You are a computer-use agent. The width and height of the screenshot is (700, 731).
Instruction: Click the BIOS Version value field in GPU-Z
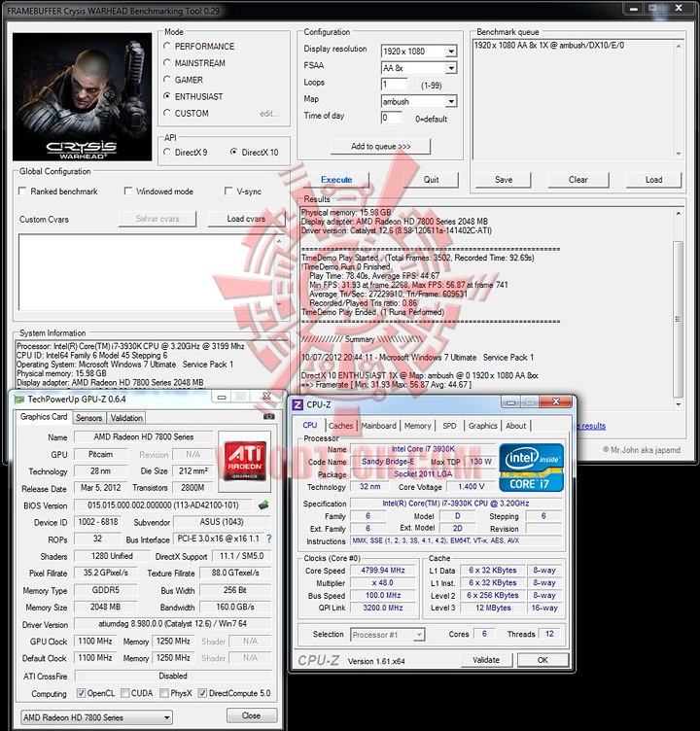click(x=163, y=505)
